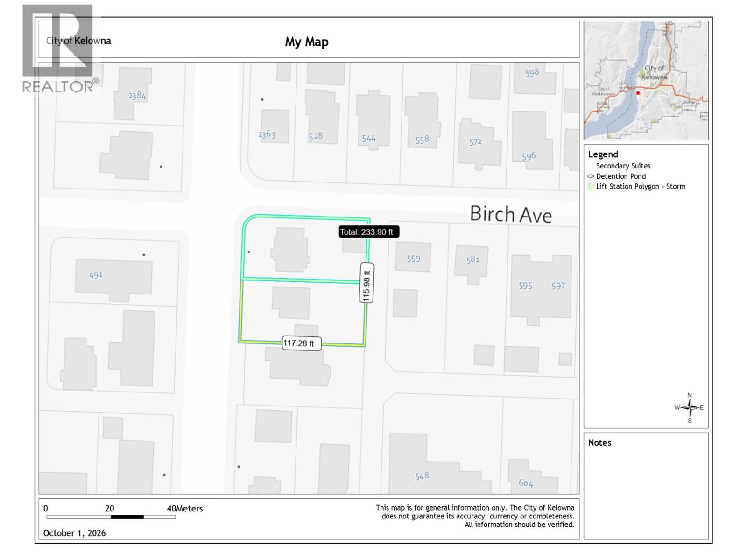
Task: Click the My Map title
Action: [x=307, y=42]
